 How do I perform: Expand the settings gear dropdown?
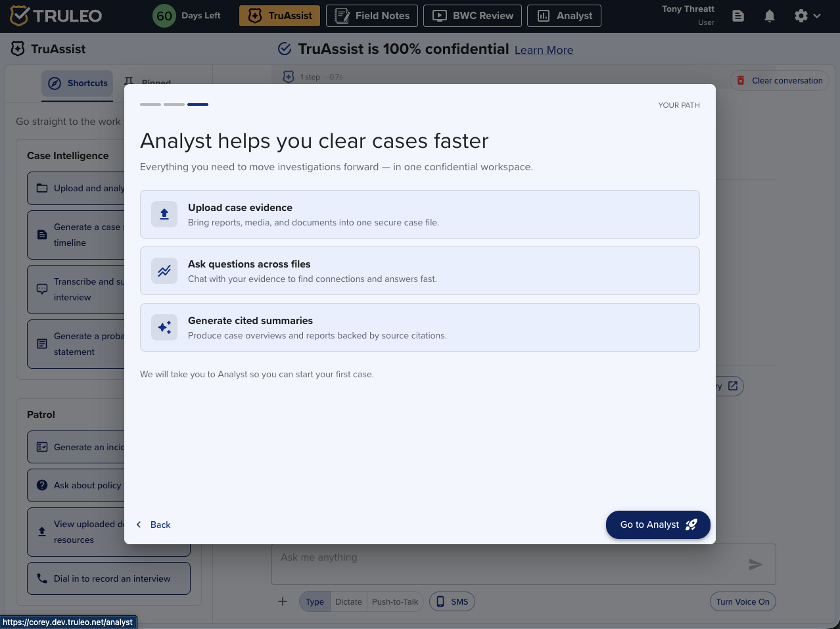pos(807,16)
